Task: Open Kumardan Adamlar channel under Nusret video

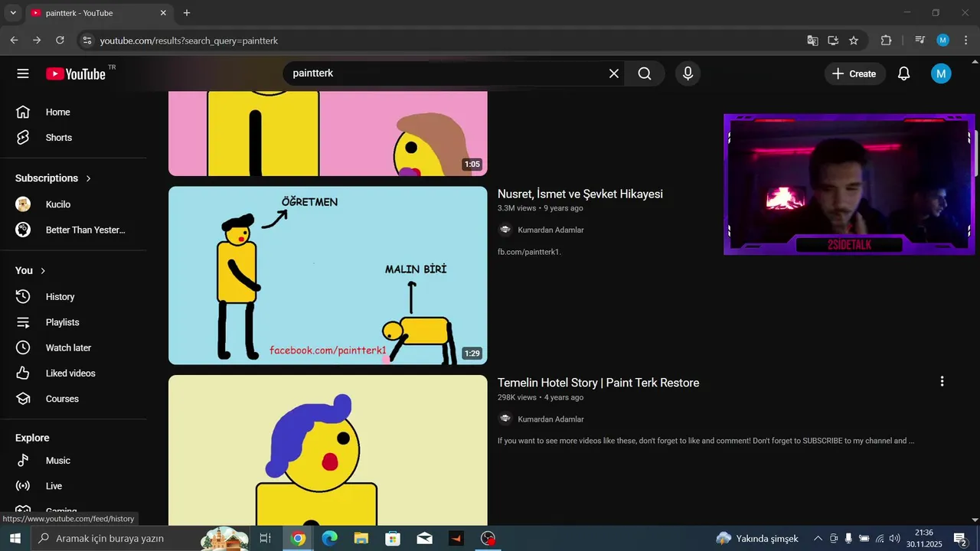Action: click(x=550, y=230)
